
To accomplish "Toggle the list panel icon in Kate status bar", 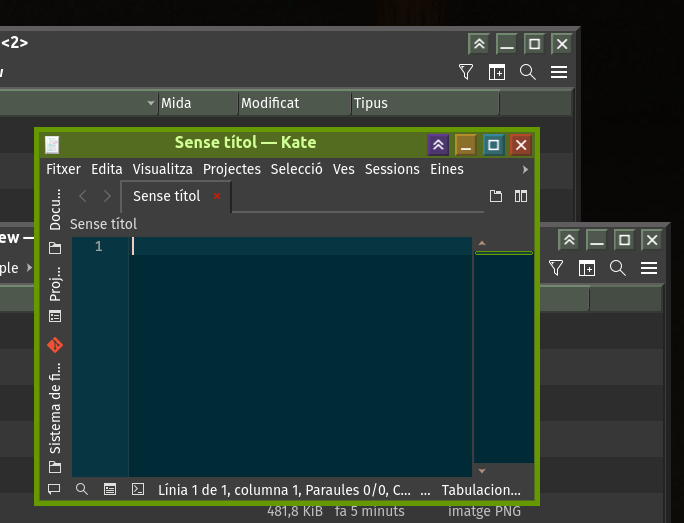I will click(110, 489).
